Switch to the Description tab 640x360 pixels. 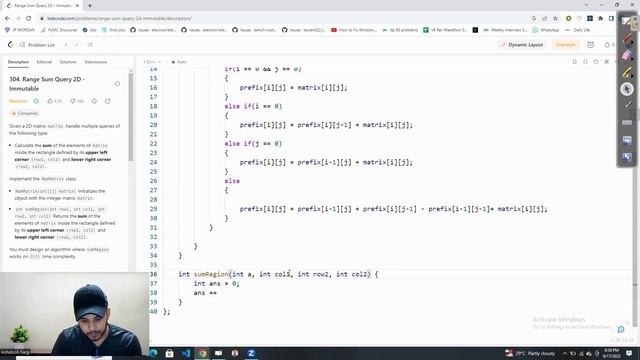[18, 62]
